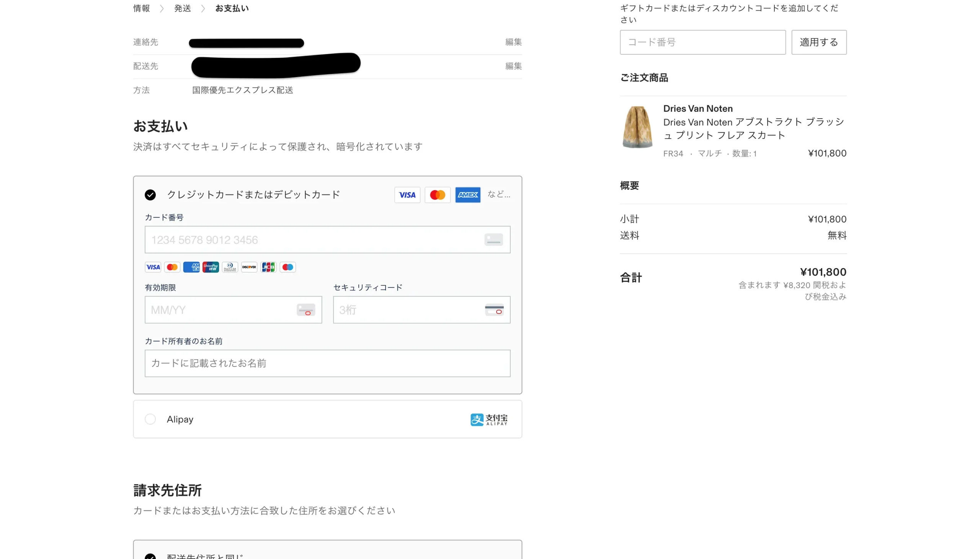
Task: Select the 配送先住所と同じ billing address option
Action: pos(150,556)
